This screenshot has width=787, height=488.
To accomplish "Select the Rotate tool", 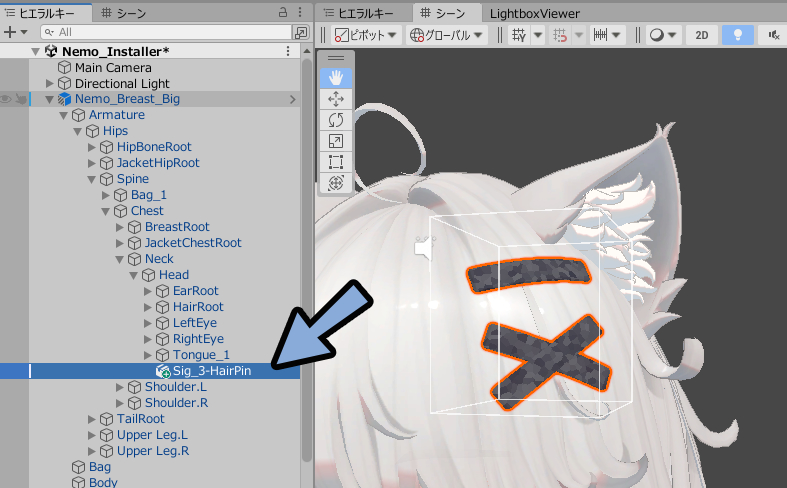I will coord(336,120).
